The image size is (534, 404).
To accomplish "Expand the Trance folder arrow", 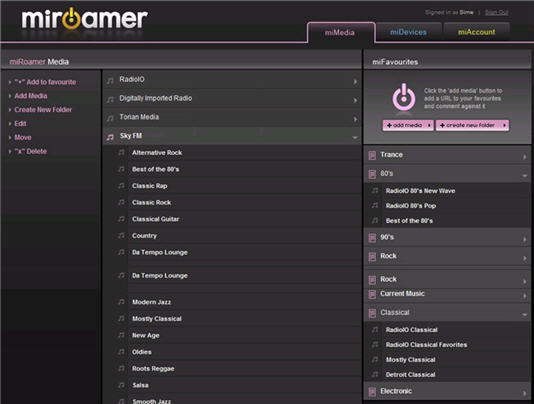I will pyautogui.click(x=524, y=157).
